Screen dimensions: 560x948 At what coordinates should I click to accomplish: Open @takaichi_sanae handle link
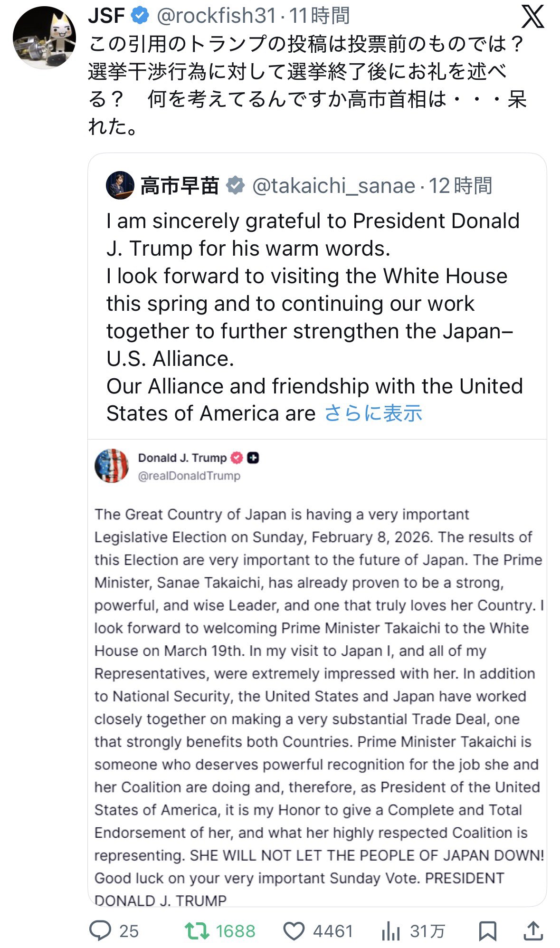pyautogui.click(x=333, y=185)
